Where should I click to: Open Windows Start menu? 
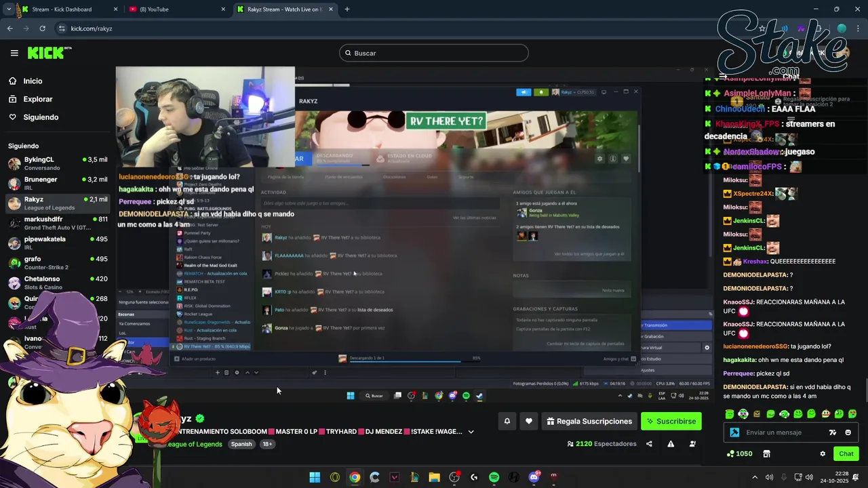coord(315,477)
